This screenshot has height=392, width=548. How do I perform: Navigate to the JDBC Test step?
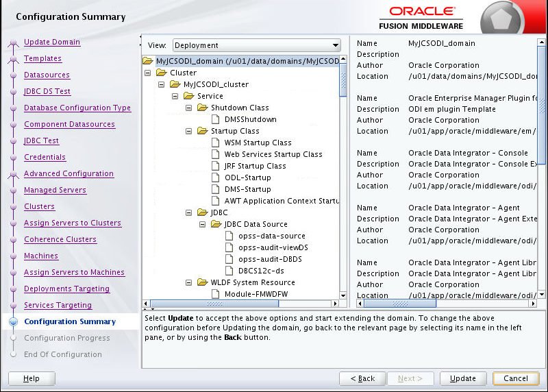[x=41, y=140]
